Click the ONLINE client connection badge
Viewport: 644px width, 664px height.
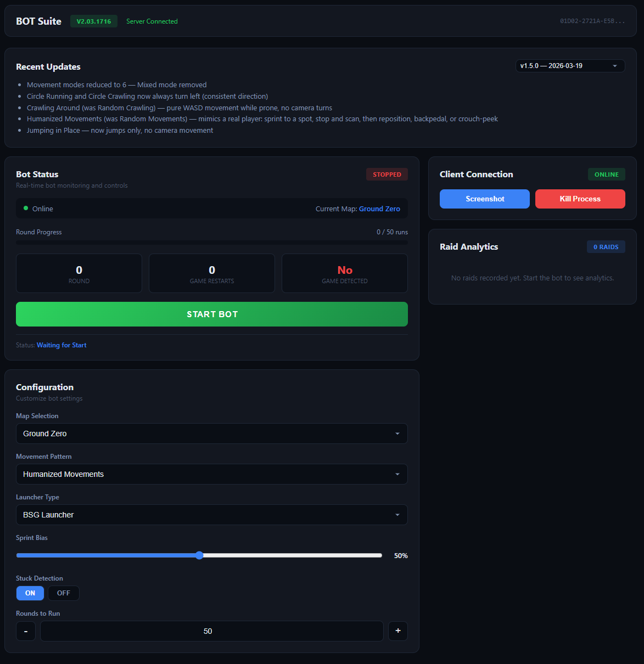click(607, 175)
